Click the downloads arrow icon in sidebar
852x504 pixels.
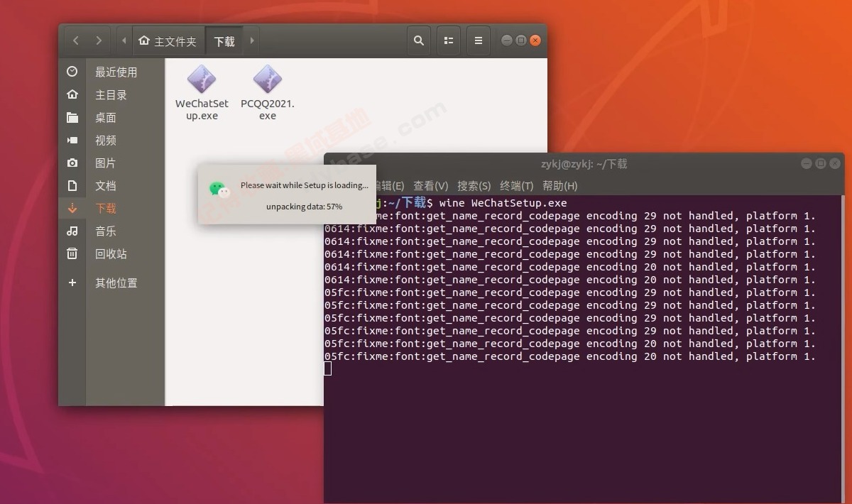(x=72, y=208)
